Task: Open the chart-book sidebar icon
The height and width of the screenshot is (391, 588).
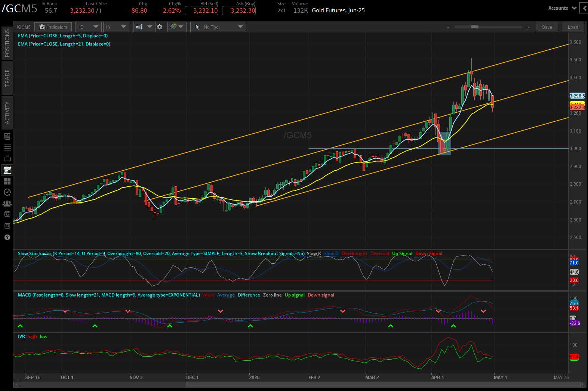Action: 7,136
